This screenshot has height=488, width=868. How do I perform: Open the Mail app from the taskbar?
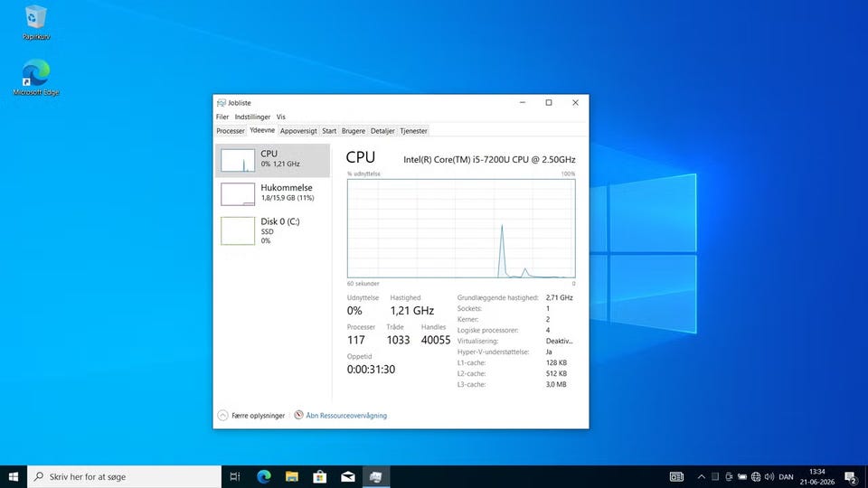(347, 476)
